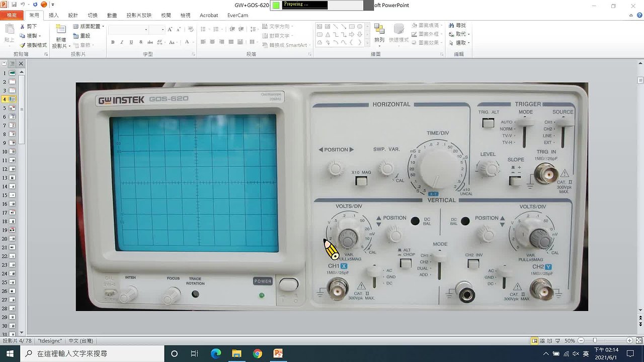This screenshot has width=644, height=362.
Task: Toggle Strikethrough formatting button
Action: 150,42
